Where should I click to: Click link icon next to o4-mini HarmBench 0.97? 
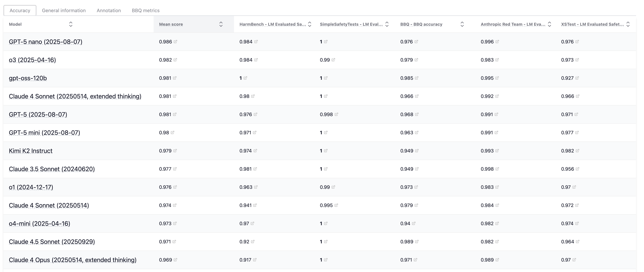[252, 223]
